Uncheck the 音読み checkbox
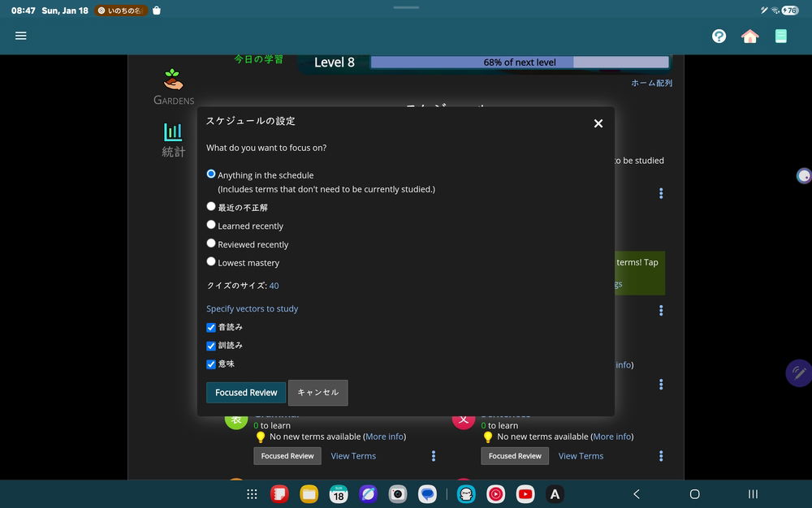 click(211, 327)
